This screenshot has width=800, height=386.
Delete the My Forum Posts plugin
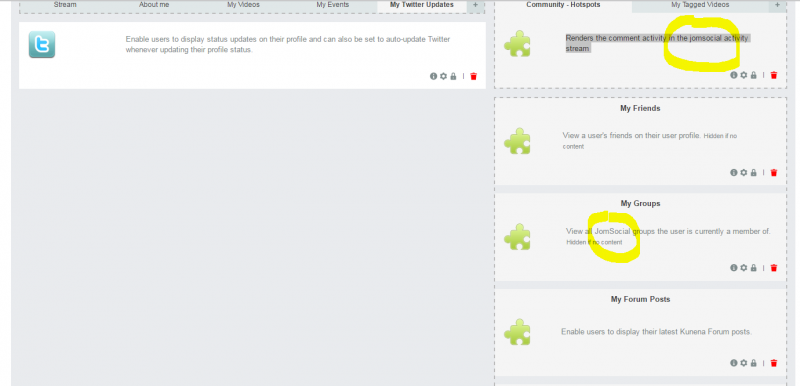(774, 363)
